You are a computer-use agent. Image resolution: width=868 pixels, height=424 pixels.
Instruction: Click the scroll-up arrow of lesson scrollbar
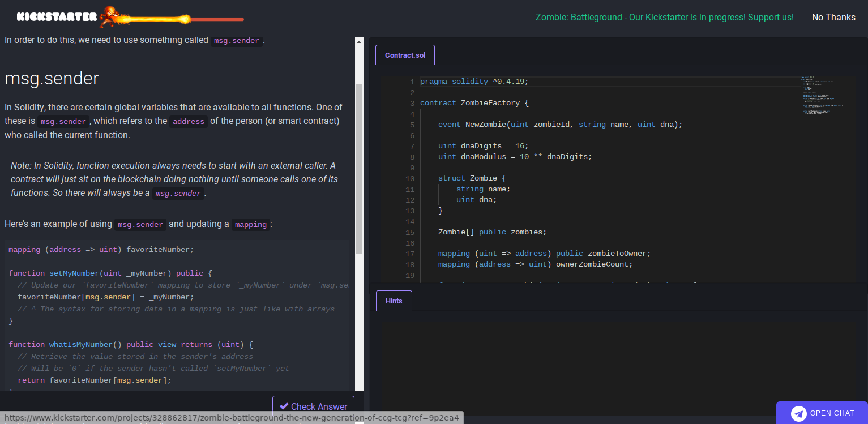click(x=359, y=42)
